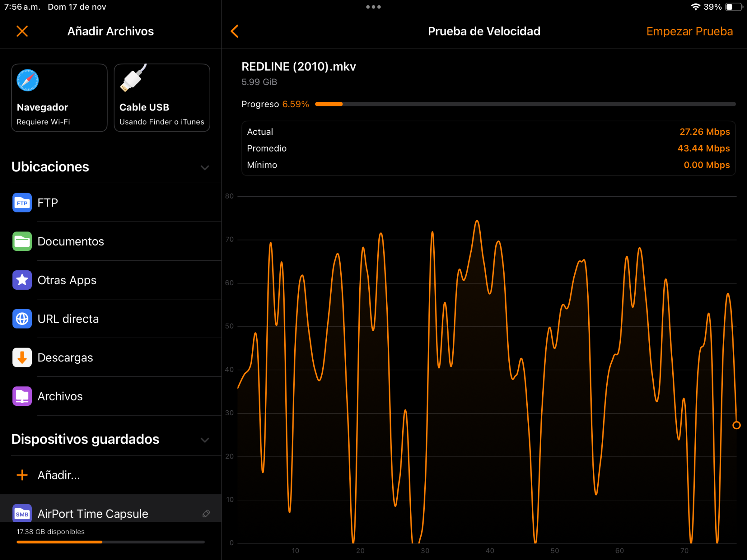
Task: Select the Otras Apps star icon
Action: click(22, 280)
